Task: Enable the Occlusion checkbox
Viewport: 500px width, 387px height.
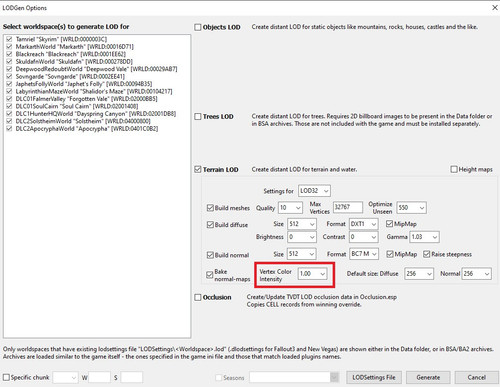Action: [198, 297]
